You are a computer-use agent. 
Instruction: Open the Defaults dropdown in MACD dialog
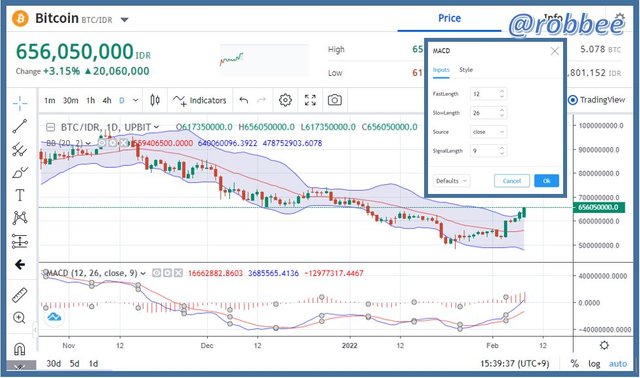pyautogui.click(x=451, y=181)
